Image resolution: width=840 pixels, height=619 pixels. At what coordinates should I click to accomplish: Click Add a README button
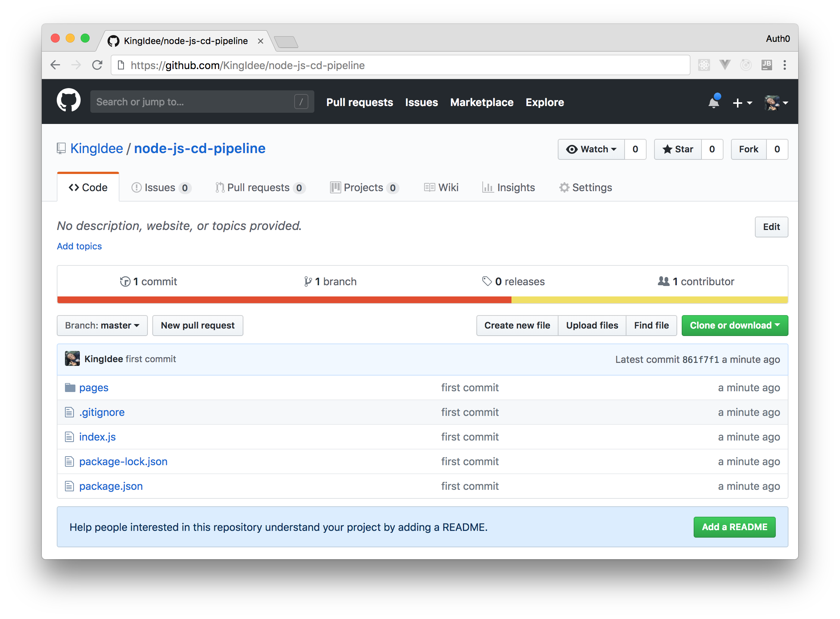734,527
